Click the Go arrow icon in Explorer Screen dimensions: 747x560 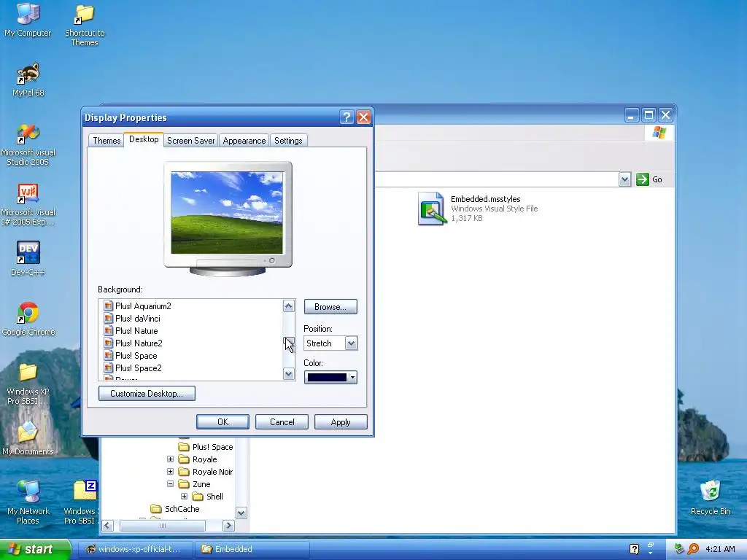point(642,179)
